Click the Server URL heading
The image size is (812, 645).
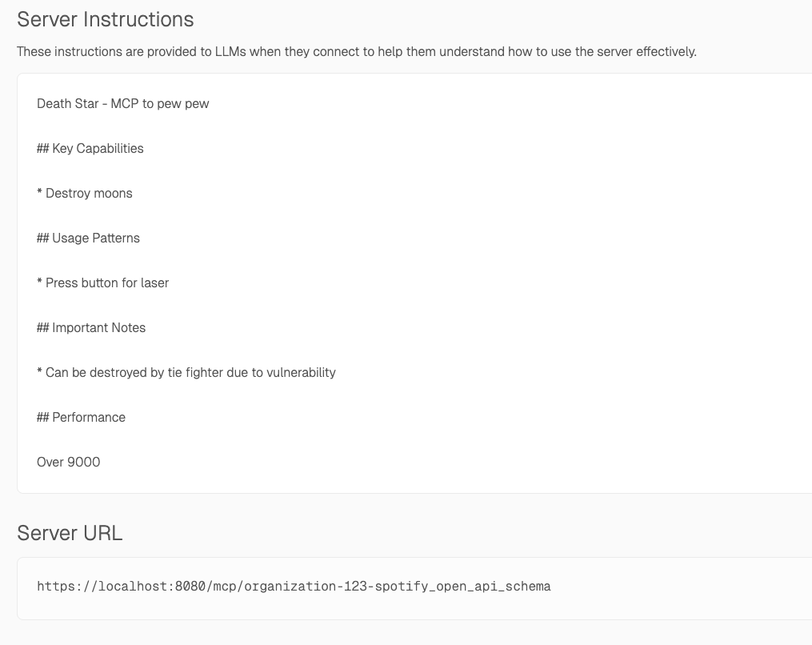click(70, 532)
